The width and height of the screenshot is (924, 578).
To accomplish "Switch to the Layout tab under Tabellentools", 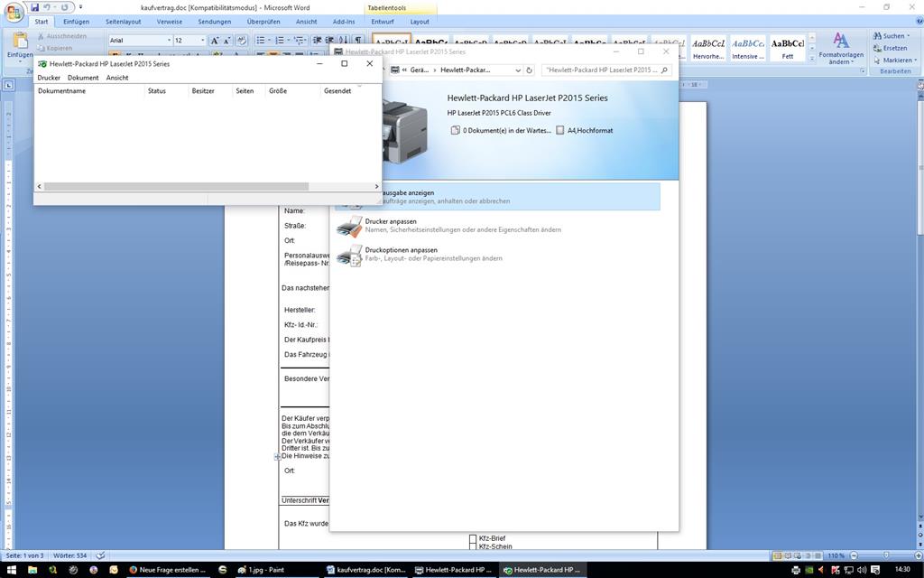I will point(420,22).
